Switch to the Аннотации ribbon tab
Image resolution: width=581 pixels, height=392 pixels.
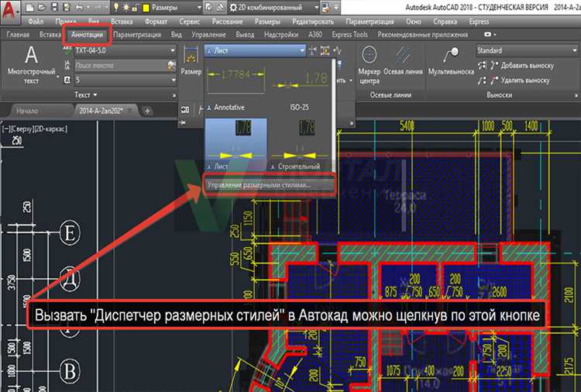pos(87,34)
